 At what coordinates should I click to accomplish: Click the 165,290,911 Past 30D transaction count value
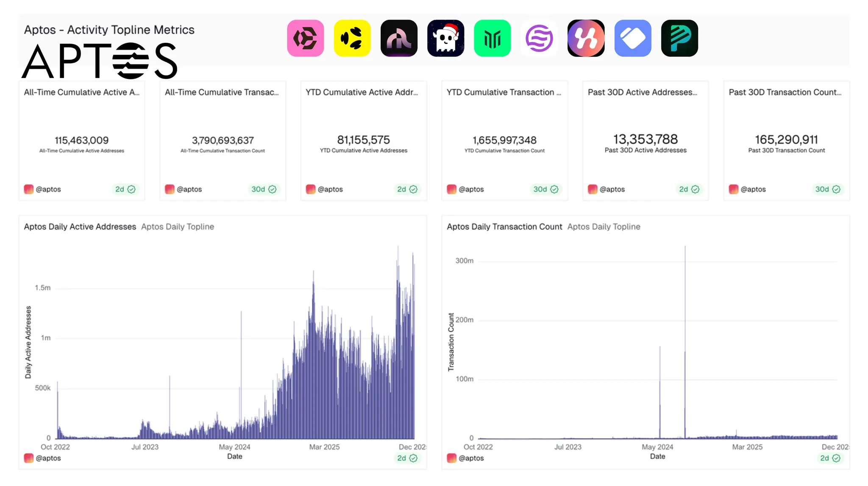(x=786, y=140)
